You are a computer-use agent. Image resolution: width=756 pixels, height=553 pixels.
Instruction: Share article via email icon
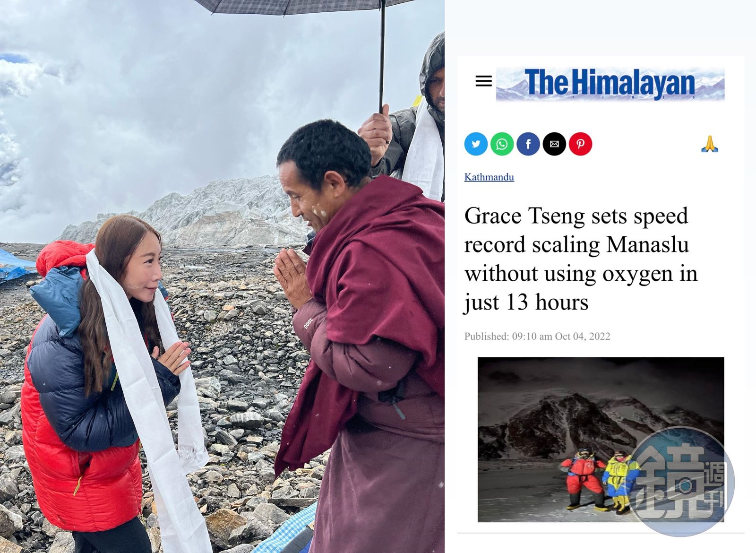[x=554, y=144]
